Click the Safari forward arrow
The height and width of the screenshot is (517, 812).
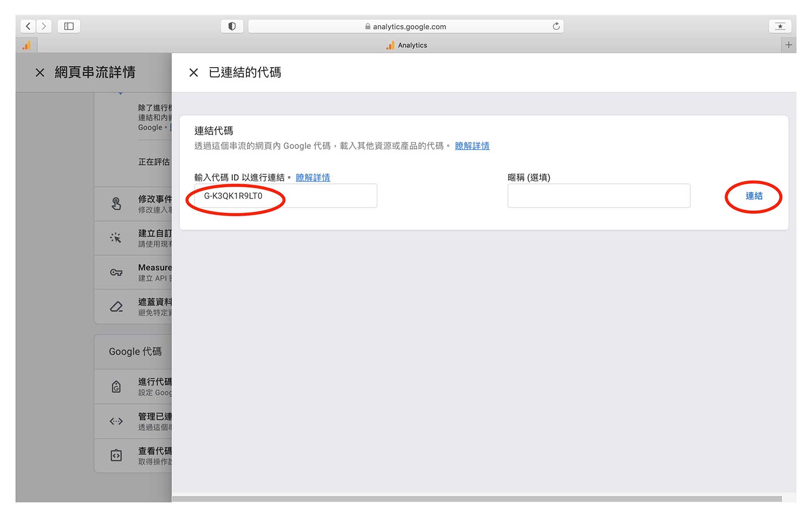click(x=44, y=26)
